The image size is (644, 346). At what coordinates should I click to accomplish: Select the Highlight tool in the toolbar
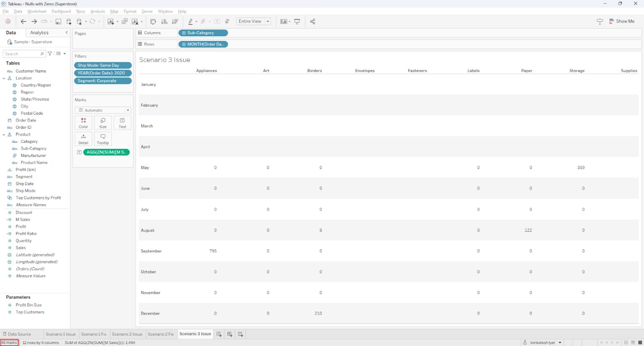click(191, 21)
